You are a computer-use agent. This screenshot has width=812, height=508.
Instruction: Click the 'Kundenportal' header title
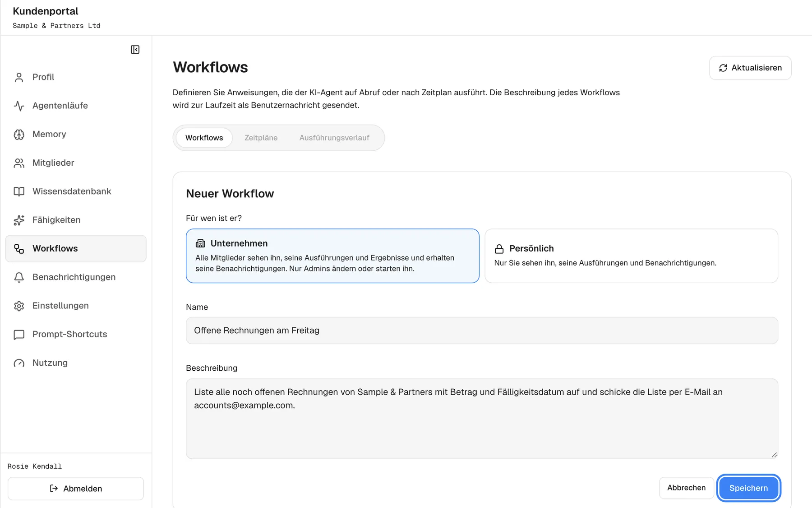point(45,11)
